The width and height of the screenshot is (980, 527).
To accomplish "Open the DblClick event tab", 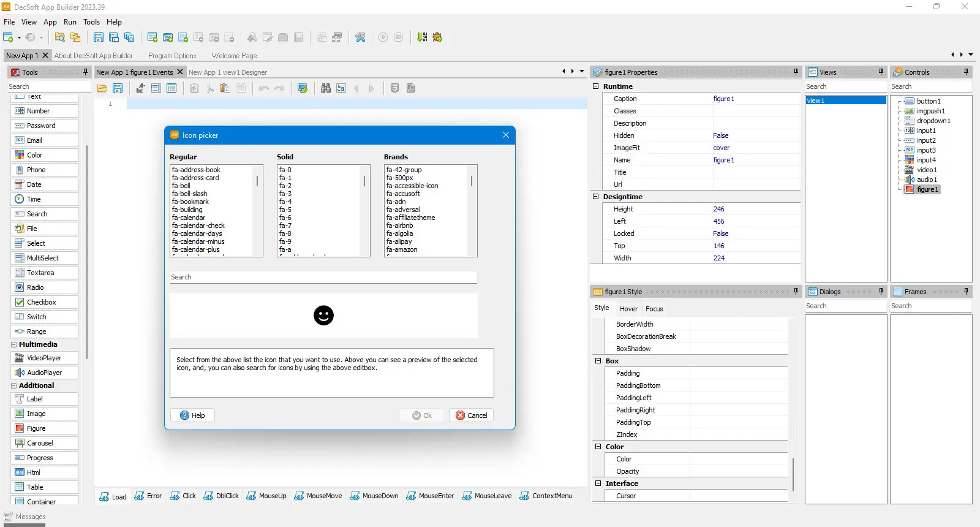I will click(221, 496).
